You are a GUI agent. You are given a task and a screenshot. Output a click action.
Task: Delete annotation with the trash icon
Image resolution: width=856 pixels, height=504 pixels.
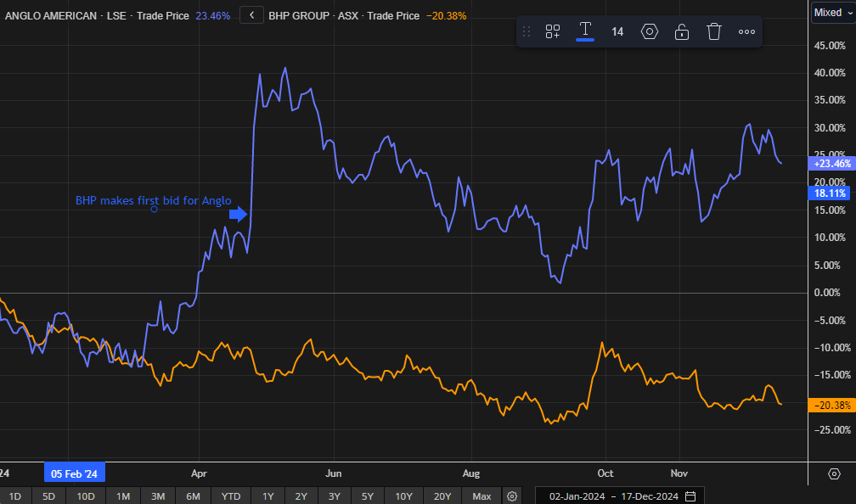point(714,31)
